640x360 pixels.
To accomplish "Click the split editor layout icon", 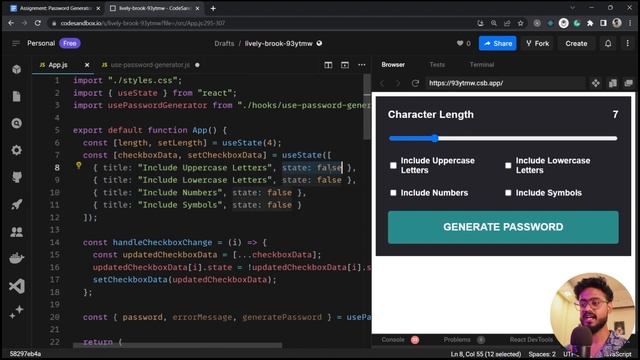I will (x=328, y=65).
